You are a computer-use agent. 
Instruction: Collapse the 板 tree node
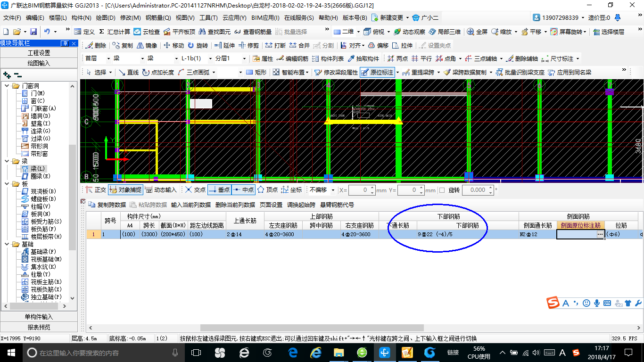tap(7, 184)
